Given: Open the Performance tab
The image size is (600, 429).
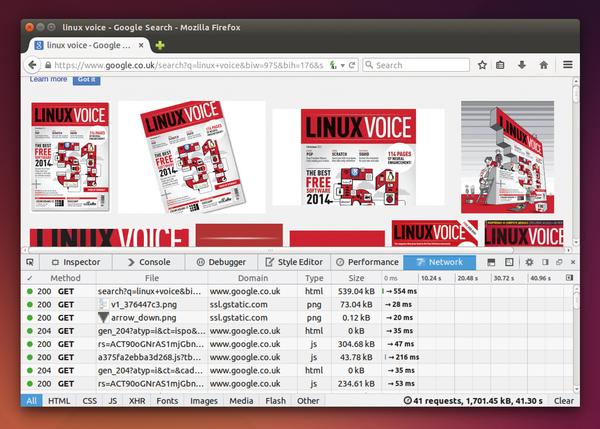Looking at the screenshot, I should tap(367, 262).
